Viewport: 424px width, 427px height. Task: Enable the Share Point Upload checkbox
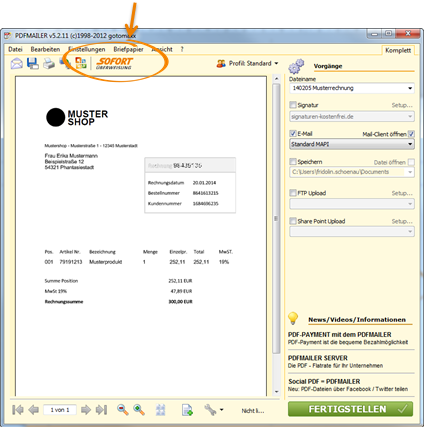pyautogui.click(x=293, y=221)
